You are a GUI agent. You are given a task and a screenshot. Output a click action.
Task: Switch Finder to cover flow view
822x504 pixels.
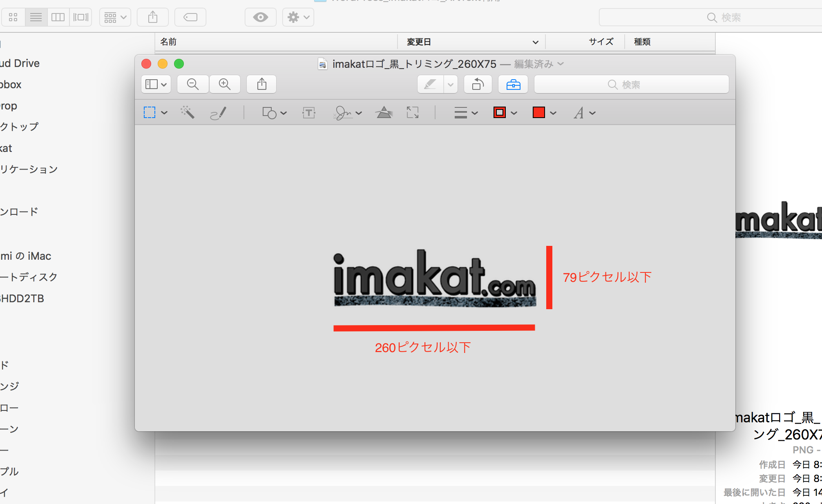pyautogui.click(x=80, y=17)
